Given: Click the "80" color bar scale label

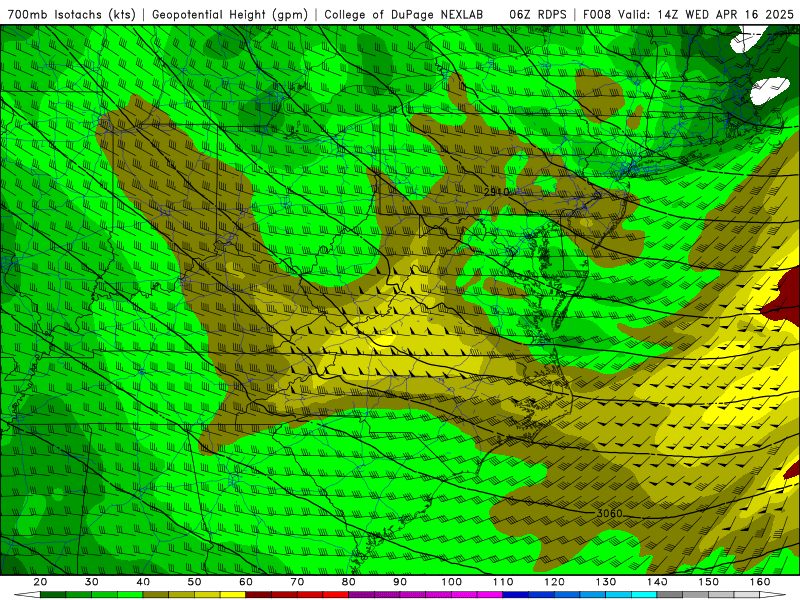Looking at the screenshot, I should coord(348,582).
